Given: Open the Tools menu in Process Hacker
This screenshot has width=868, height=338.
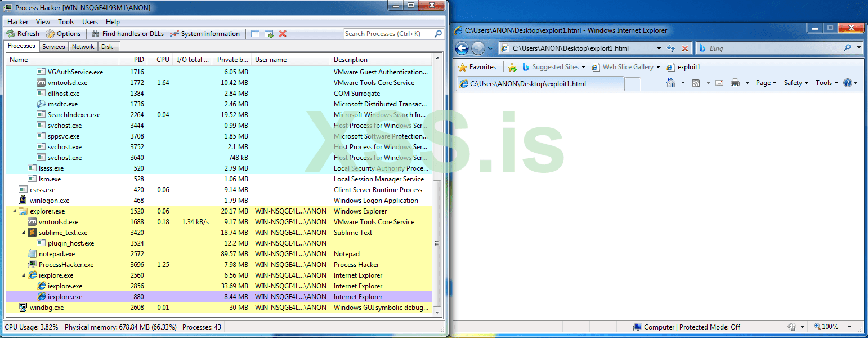Looking at the screenshot, I should pyautogui.click(x=66, y=22).
